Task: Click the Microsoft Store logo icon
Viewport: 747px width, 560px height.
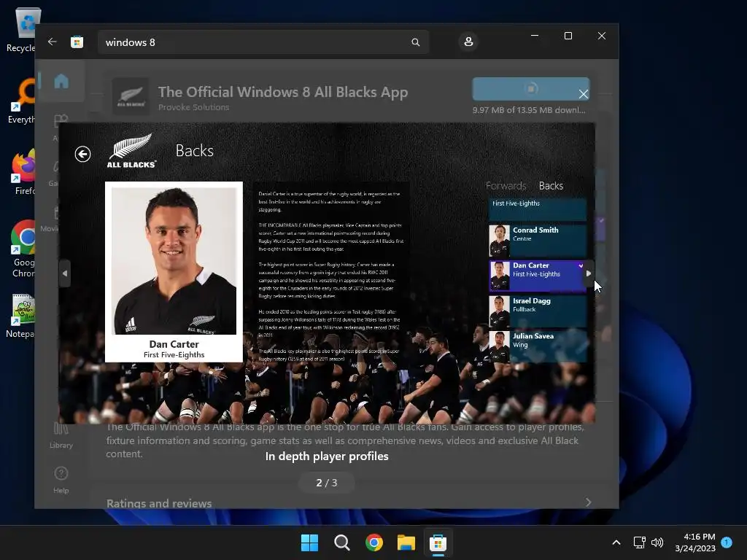Action: 77,42
